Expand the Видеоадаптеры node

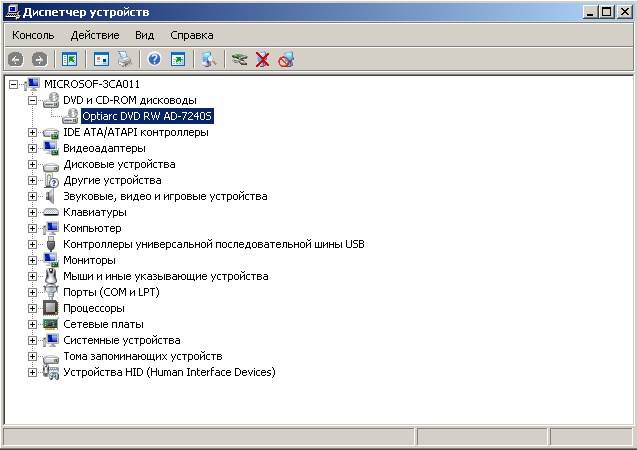pos(32,148)
